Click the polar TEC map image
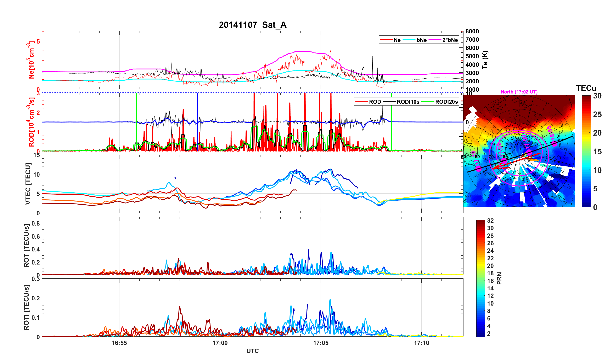 coord(519,151)
